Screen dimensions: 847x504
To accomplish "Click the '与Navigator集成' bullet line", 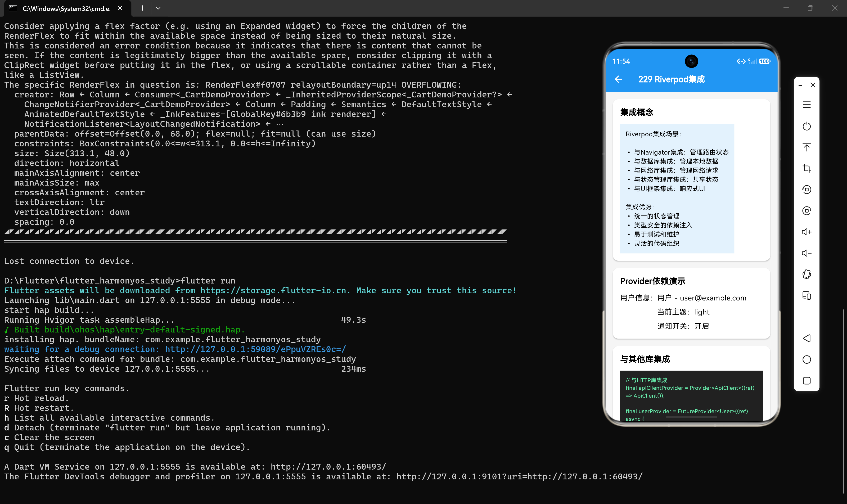I will [678, 152].
